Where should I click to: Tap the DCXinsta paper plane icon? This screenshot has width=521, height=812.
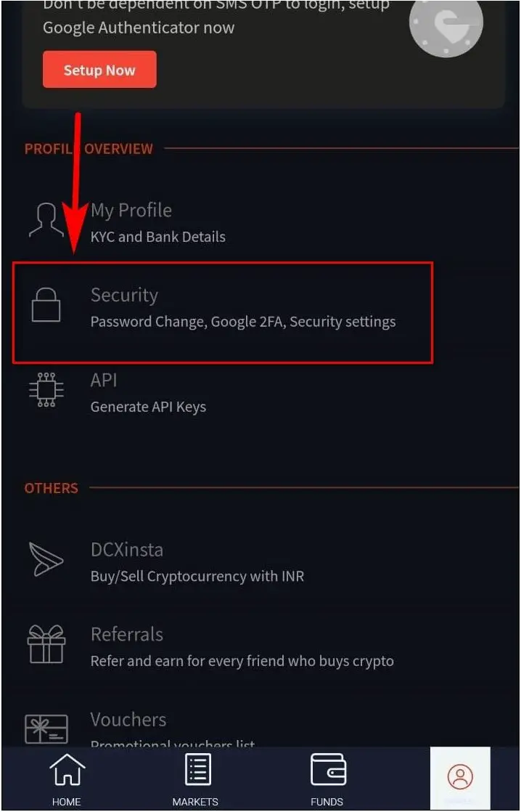click(x=46, y=559)
